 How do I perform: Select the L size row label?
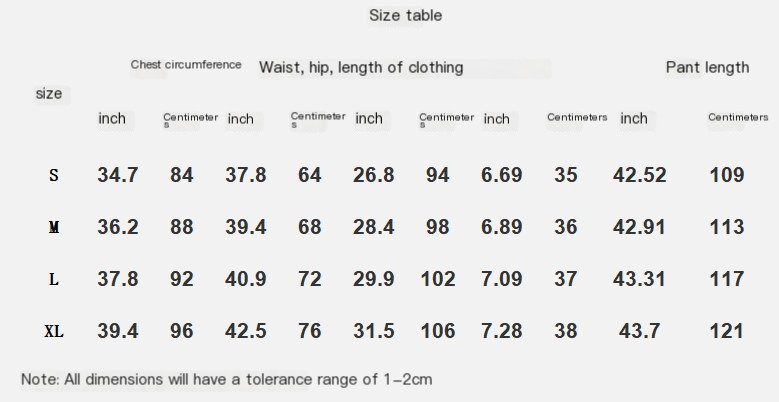(54, 279)
